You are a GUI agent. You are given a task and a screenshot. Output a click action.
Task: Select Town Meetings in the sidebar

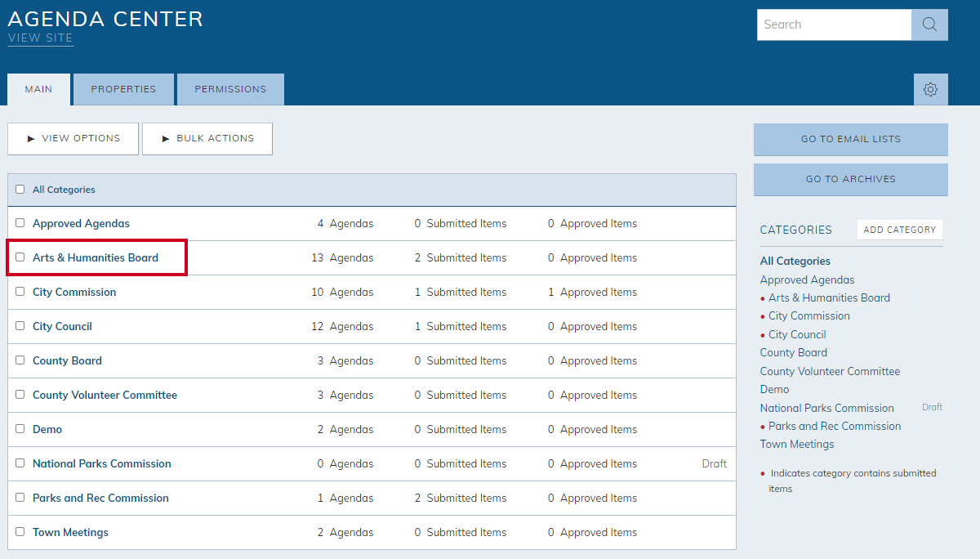click(797, 444)
